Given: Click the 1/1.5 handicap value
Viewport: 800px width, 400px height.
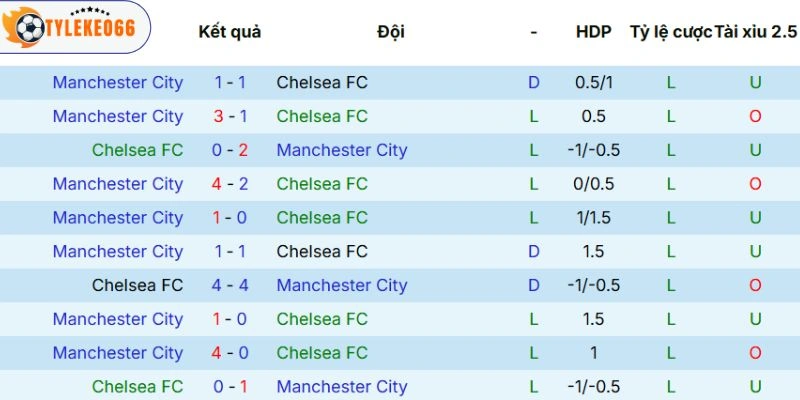Looking at the screenshot, I should point(593,218).
